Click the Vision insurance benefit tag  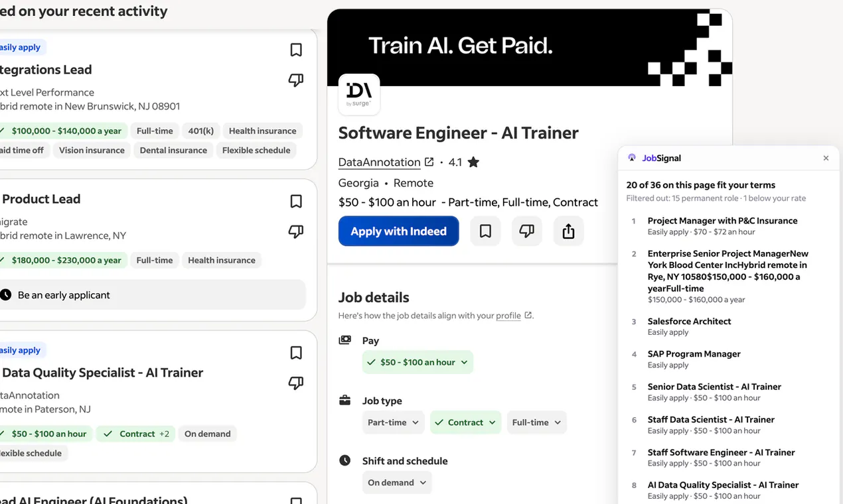tap(92, 151)
